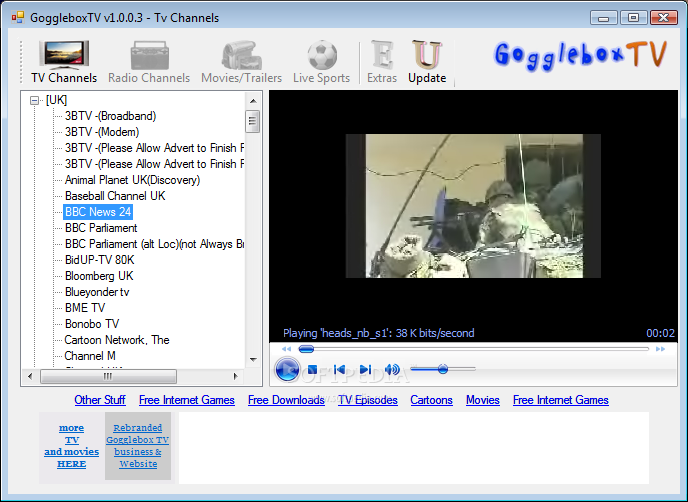This screenshot has width=688, height=502.
Task: Select Cartoon Network, The channel
Action: tap(117, 340)
